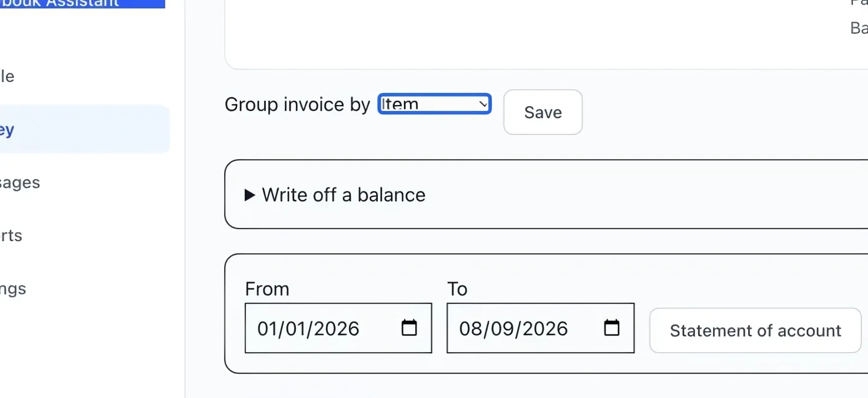The width and height of the screenshot is (868, 398).
Task: Open the sidebar item ending in 'rts'
Action: (11, 235)
